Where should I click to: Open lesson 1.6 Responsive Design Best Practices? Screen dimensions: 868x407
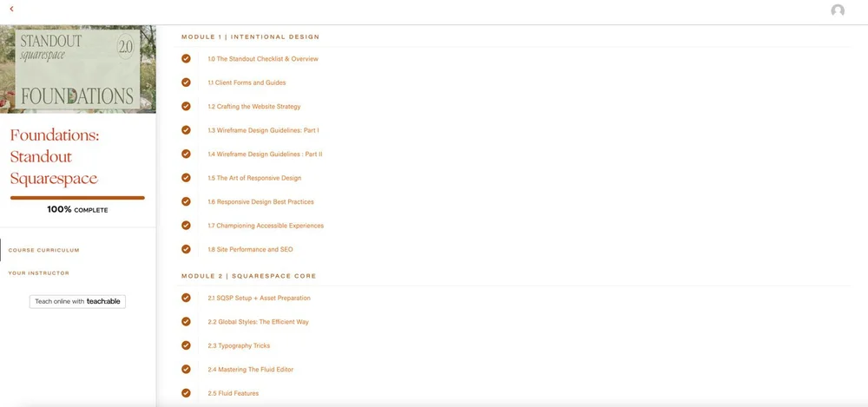260,201
